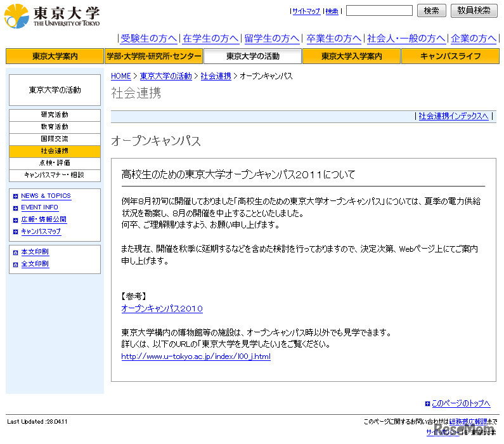Click up-arrow icon beside このページのトップへ

pos(427,404)
